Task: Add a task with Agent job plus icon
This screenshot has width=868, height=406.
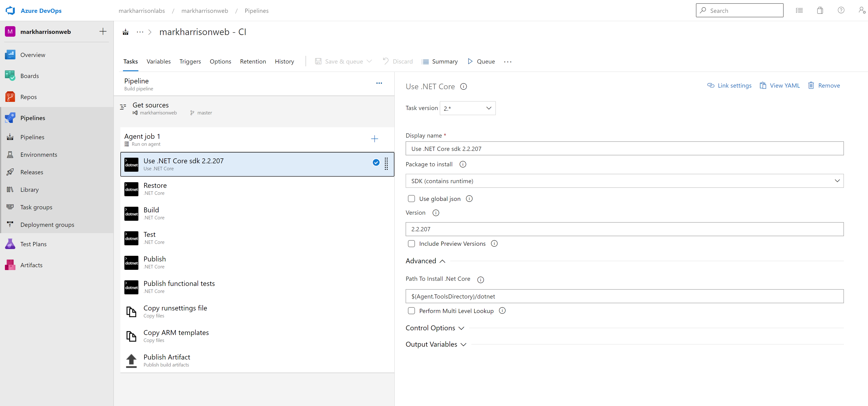Action: [374, 139]
